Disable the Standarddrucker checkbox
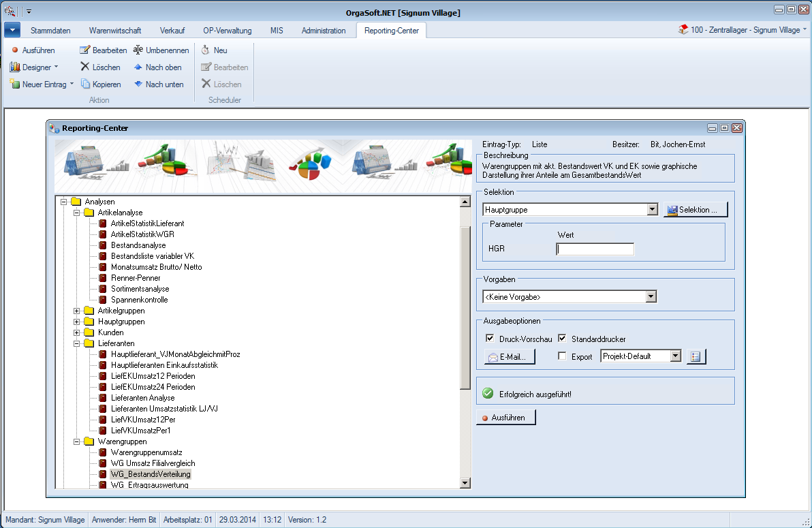812x528 pixels. (562, 339)
